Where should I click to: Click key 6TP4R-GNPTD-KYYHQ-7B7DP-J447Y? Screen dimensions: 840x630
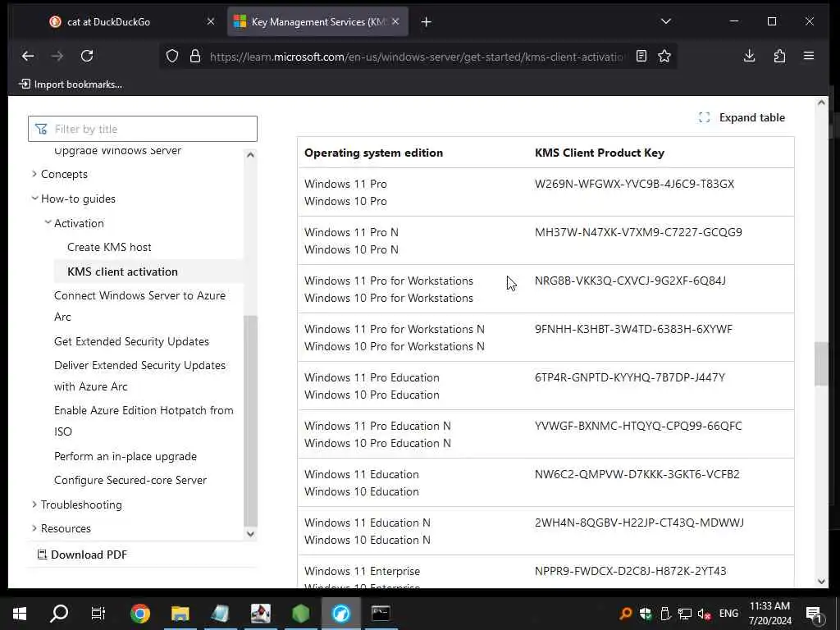(630, 377)
